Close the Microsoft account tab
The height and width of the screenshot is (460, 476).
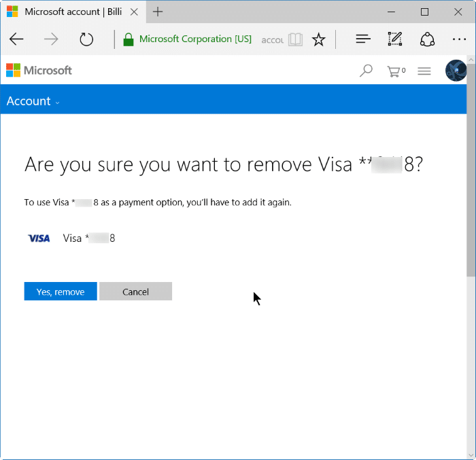click(x=134, y=12)
